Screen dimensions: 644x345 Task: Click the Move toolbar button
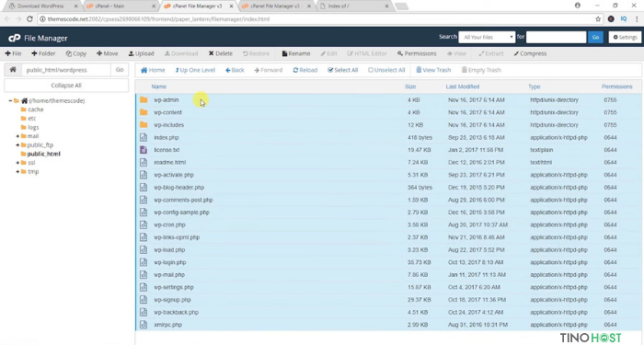pos(108,53)
